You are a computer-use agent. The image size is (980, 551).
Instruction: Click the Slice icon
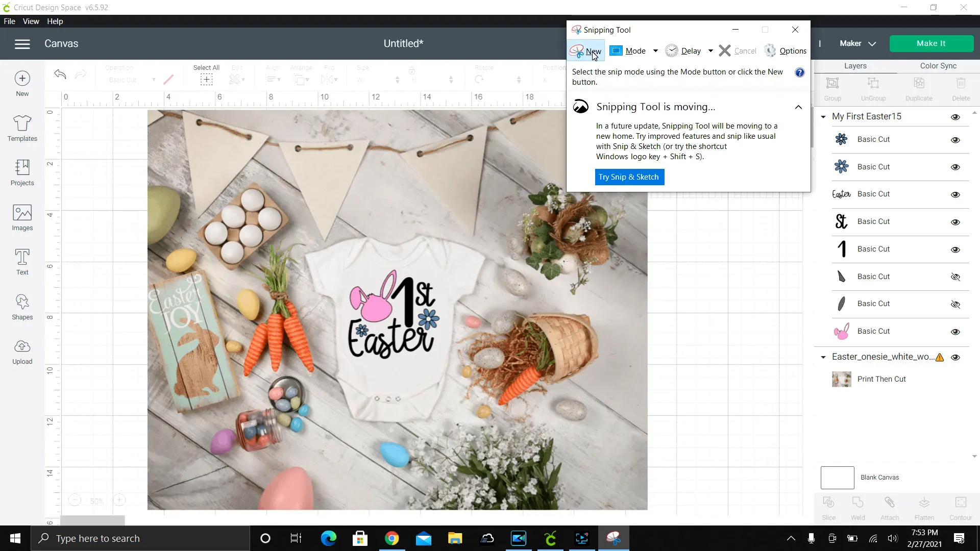(x=829, y=508)
